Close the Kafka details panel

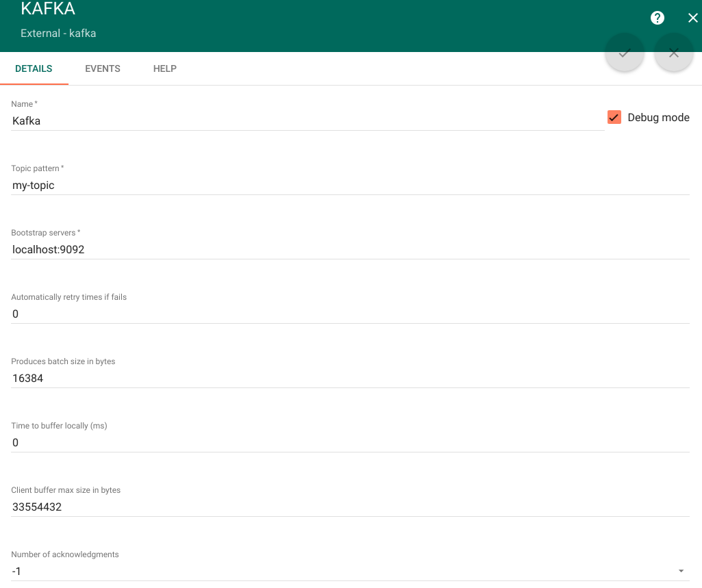click(692, 18)
